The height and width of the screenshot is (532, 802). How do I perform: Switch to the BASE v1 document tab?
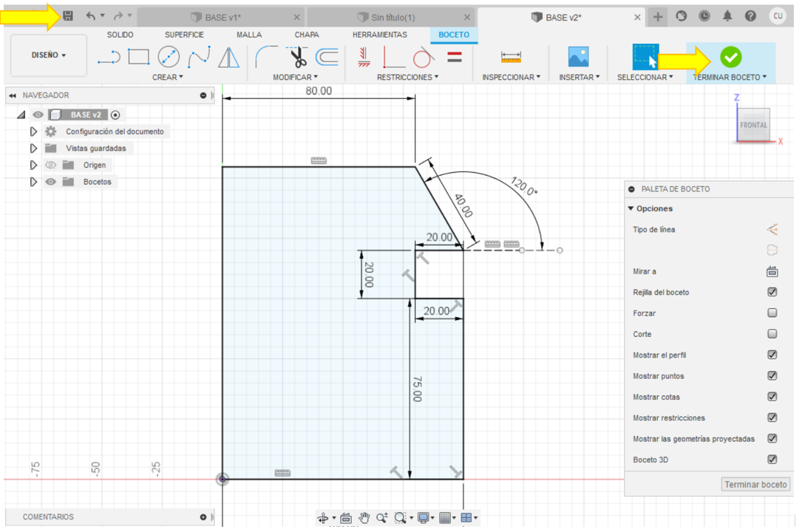point(222,18)
